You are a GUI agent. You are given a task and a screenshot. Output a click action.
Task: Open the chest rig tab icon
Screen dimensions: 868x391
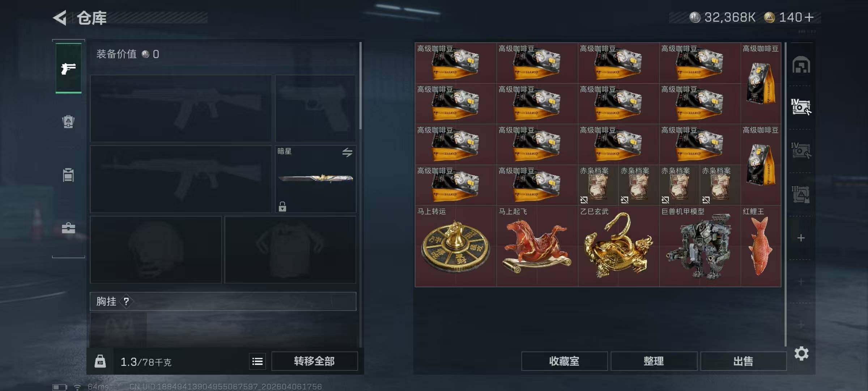coord(68,175)
